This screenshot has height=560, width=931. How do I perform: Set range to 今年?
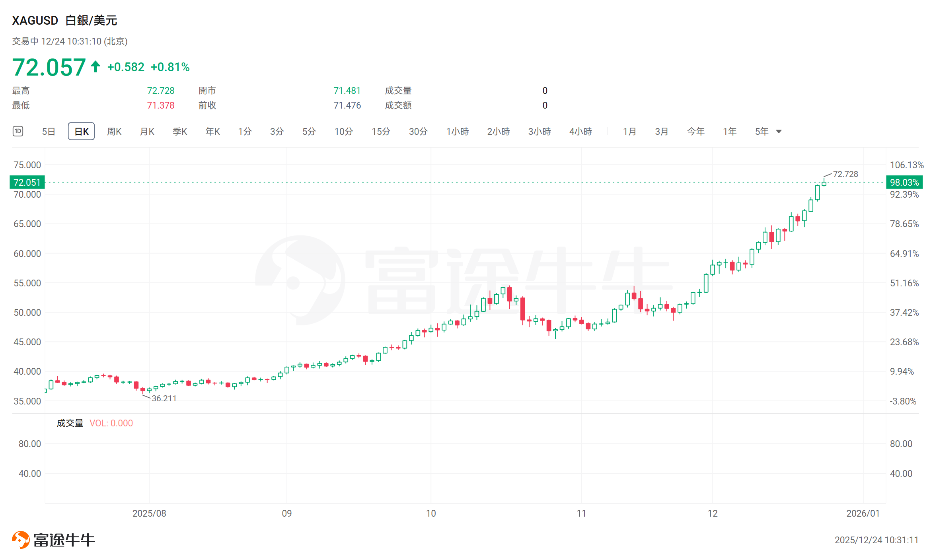695,132
